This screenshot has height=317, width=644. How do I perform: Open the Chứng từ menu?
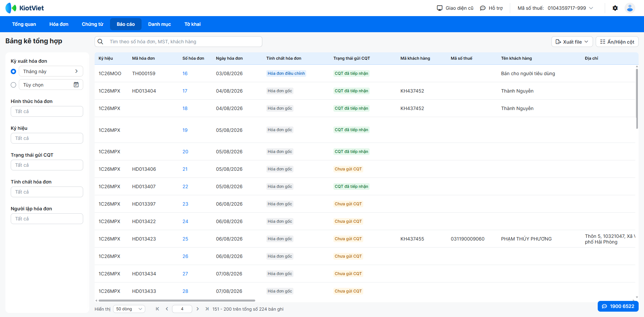pyautogui.click(x=93, y=24)
